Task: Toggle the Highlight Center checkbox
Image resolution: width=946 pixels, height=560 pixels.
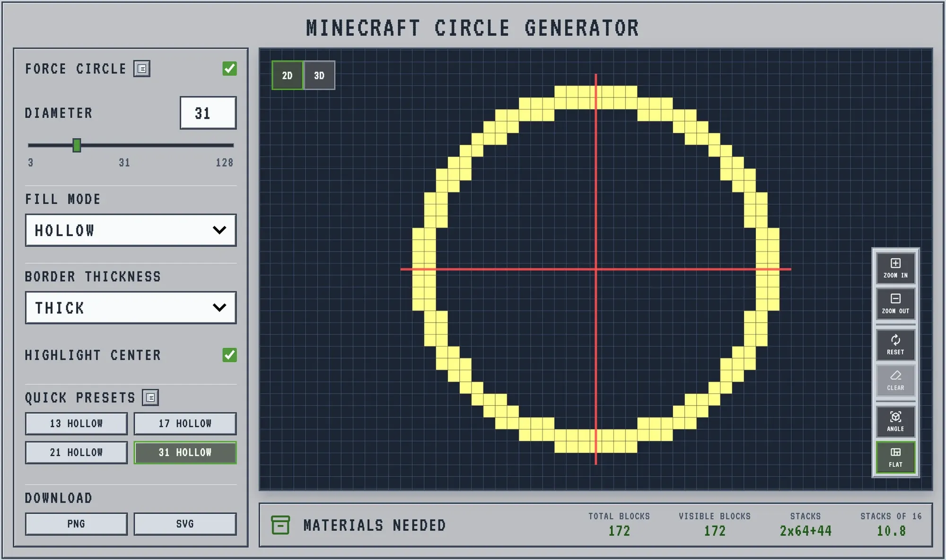Action: pos(230,355)
